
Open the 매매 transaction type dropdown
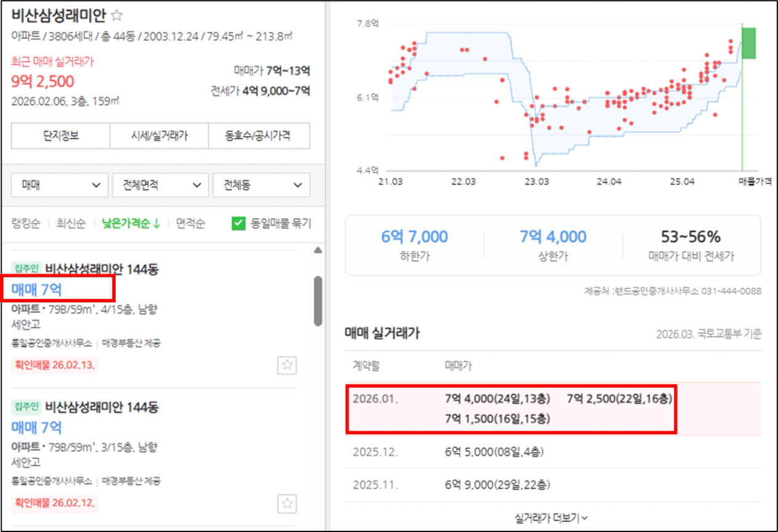pyautogui.click(x=60, y=185)
